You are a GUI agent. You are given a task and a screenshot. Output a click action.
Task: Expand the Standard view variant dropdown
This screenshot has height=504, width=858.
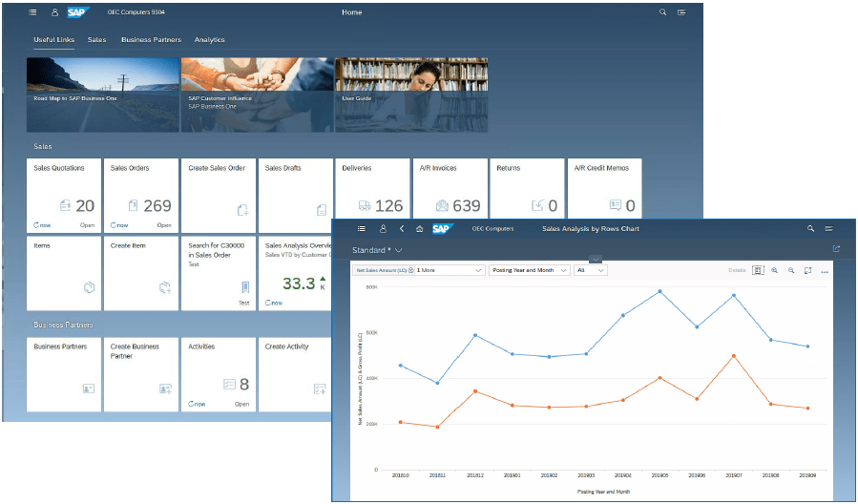point(399,250)
